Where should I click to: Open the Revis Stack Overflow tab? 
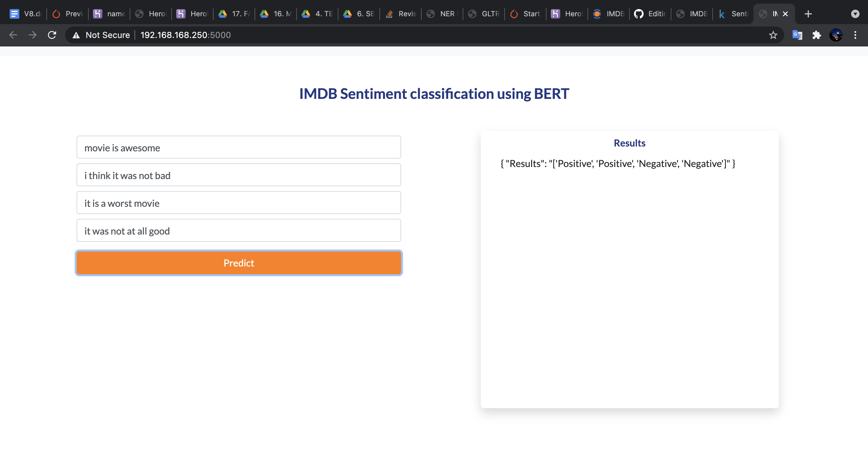coord(400,14)
